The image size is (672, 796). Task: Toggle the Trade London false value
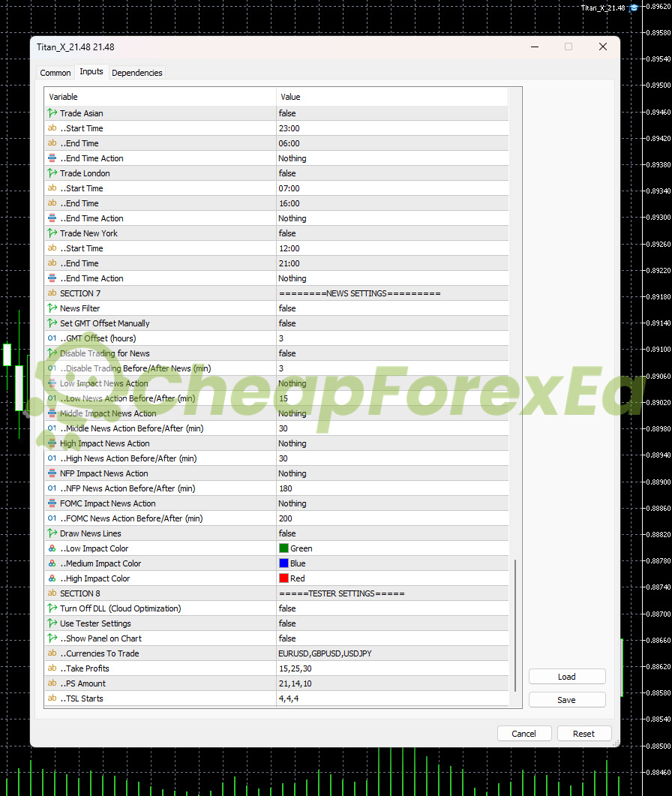click(x=391, y=173)
